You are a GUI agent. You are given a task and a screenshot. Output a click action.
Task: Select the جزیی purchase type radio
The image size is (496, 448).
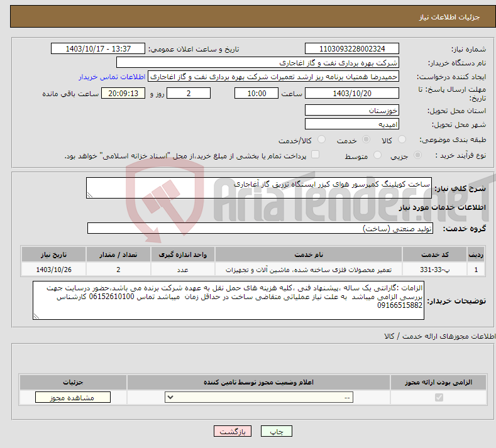[x=417, y=155]
